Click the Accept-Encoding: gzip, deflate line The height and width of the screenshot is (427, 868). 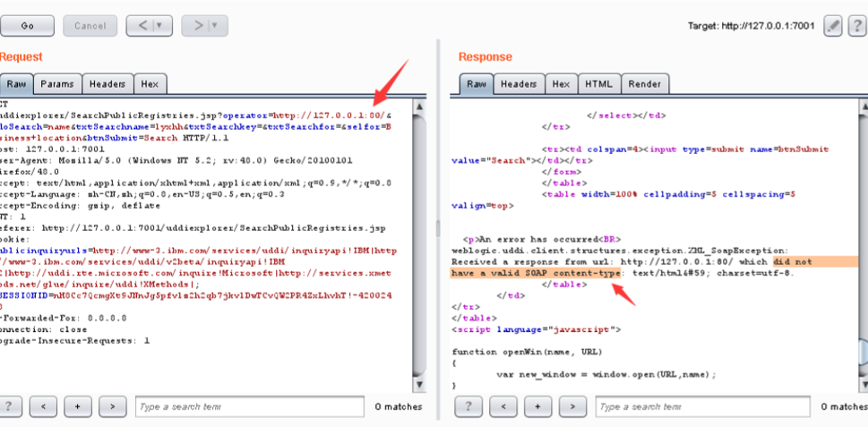81,205
